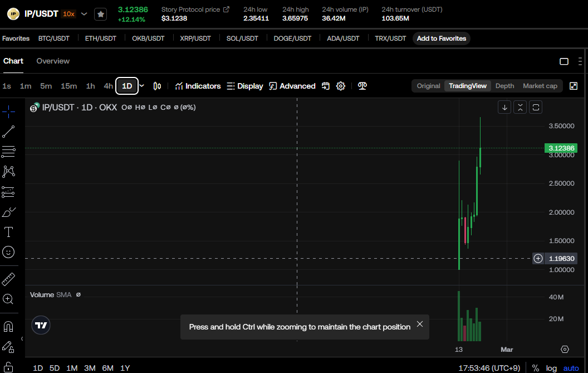Screen dimensions: 588x373
Task: Open the three-dot more options menu
Action: coord(580,61)
